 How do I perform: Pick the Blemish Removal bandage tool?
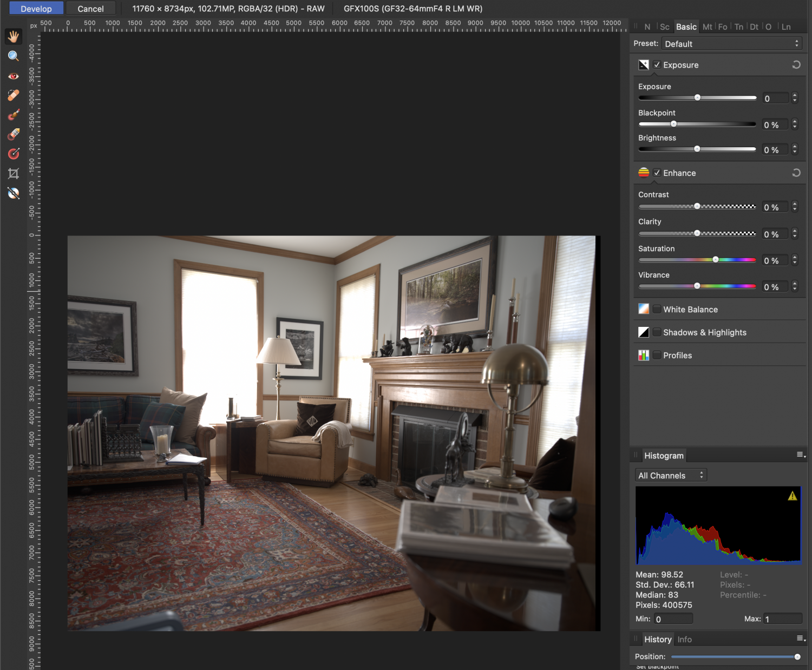coord(14,95)
